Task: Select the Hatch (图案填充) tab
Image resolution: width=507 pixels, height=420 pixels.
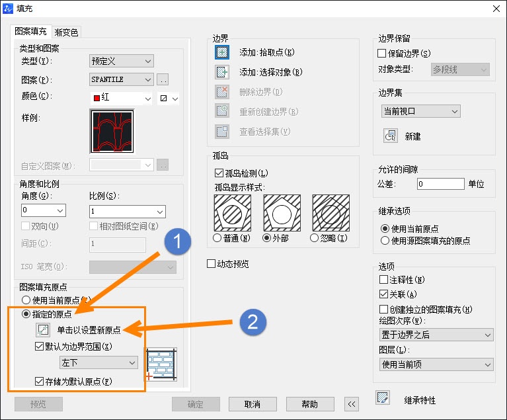Action: coord(30,31)
